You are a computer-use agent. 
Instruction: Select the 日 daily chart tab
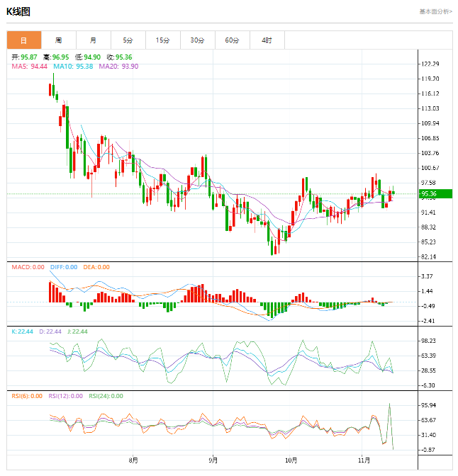[x=24, y=40]
